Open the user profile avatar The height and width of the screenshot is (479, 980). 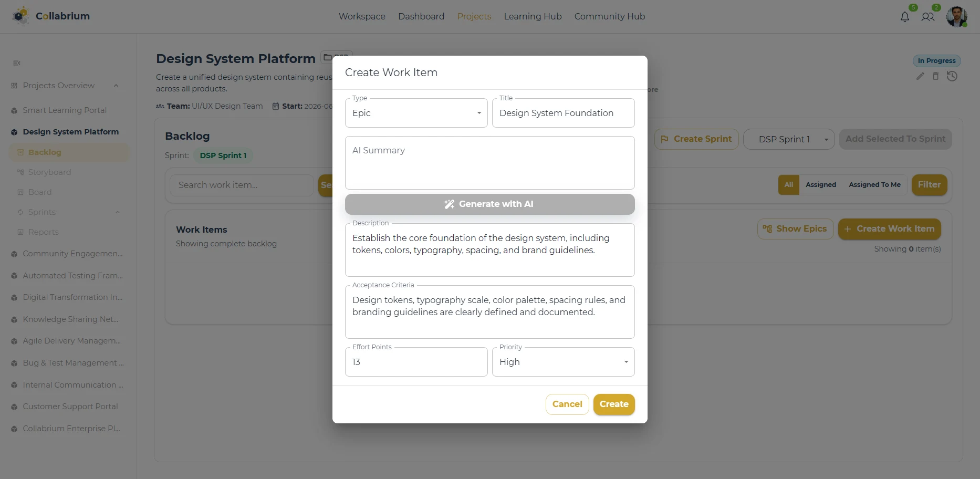[956, 16]
